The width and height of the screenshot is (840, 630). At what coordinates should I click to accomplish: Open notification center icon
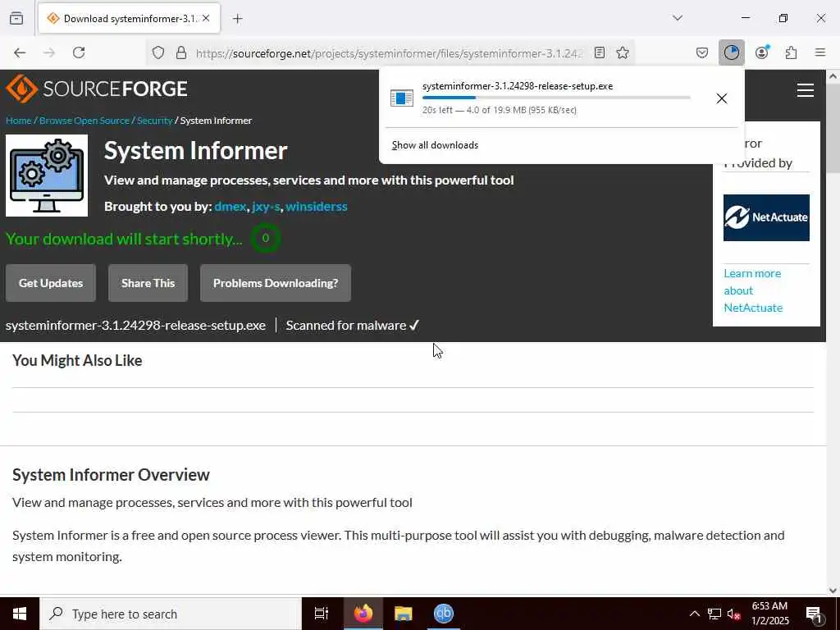click(x=814, y=614)
